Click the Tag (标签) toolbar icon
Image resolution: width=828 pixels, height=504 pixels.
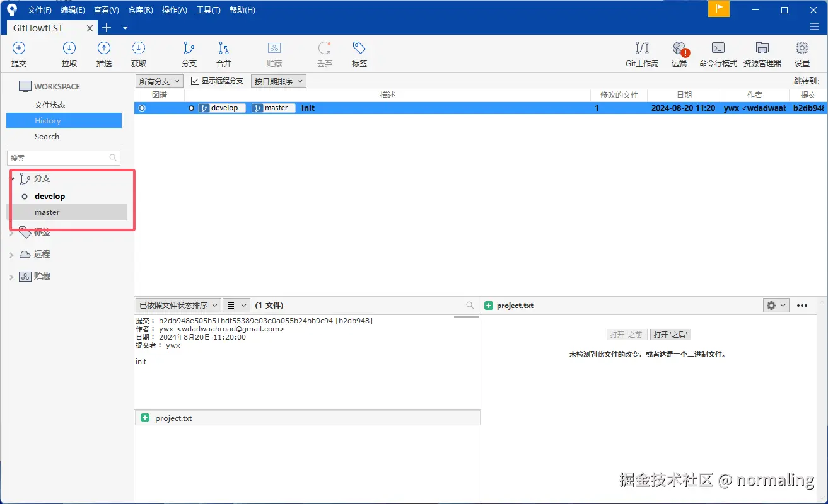pyautogui.click(x=359, y=49)
